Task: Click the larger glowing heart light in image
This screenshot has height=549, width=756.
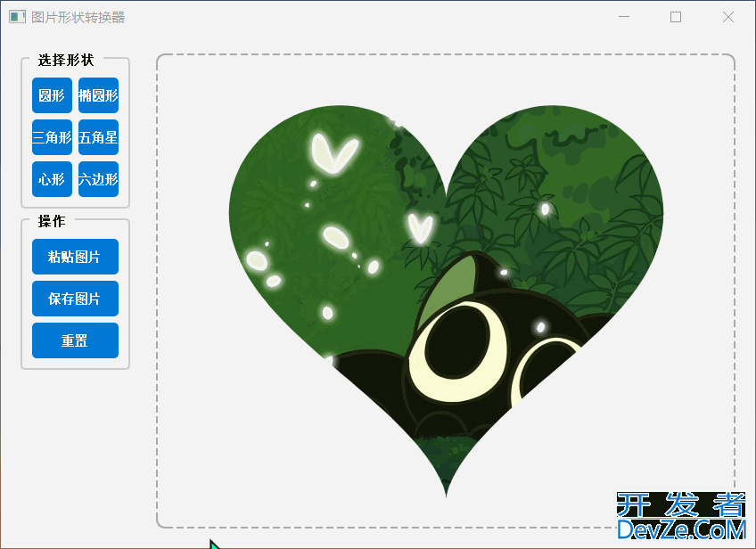Action: tap(333, 153)
